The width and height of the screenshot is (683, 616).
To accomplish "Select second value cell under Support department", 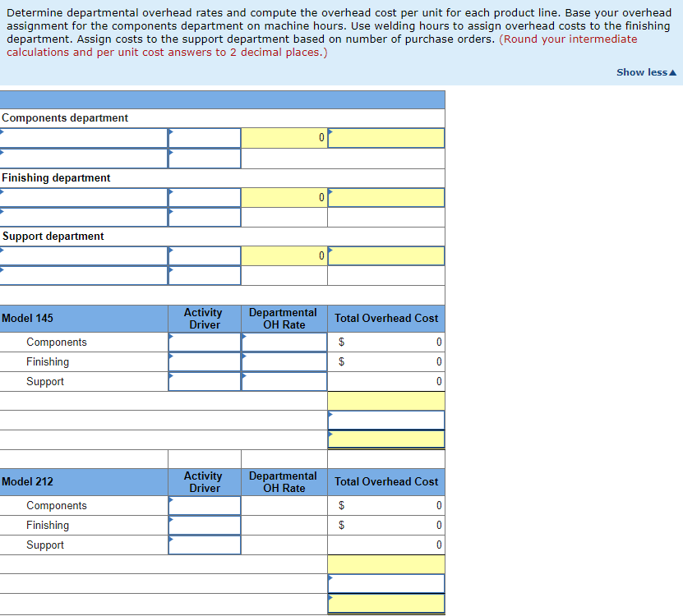I will 205,276.
